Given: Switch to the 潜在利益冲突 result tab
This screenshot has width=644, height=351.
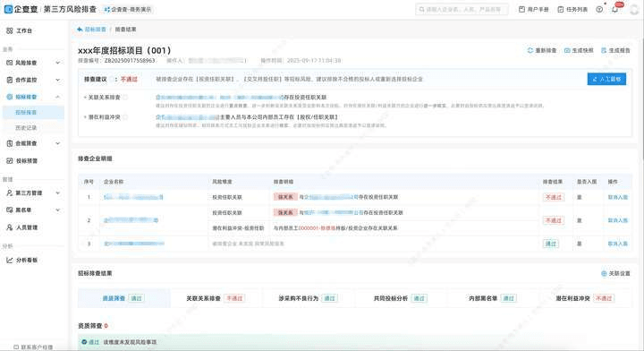Looking at the screenshot, I should [585, 298].
